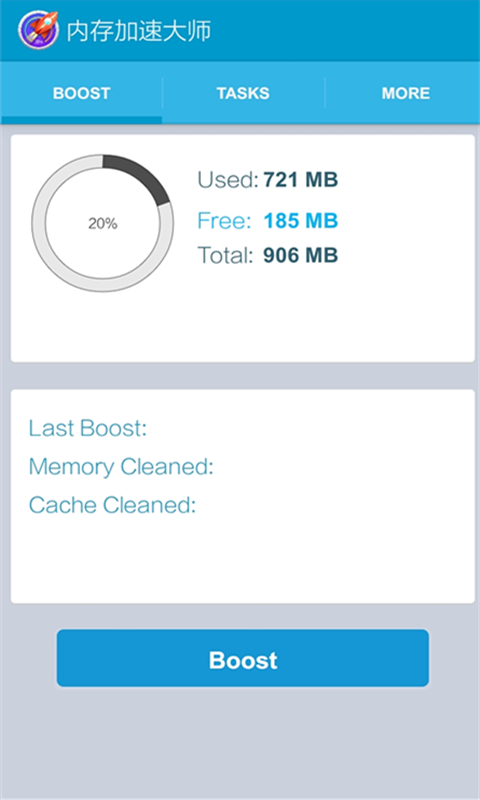Tap the rocket app logo icon
This screenshot has width=480, height=800.
[x=38, y=30]
